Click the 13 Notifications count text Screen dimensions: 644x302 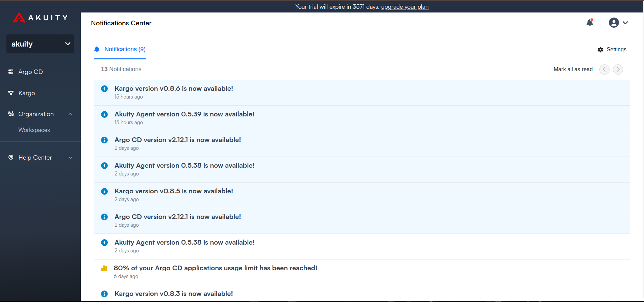click(x=121, y=69)
